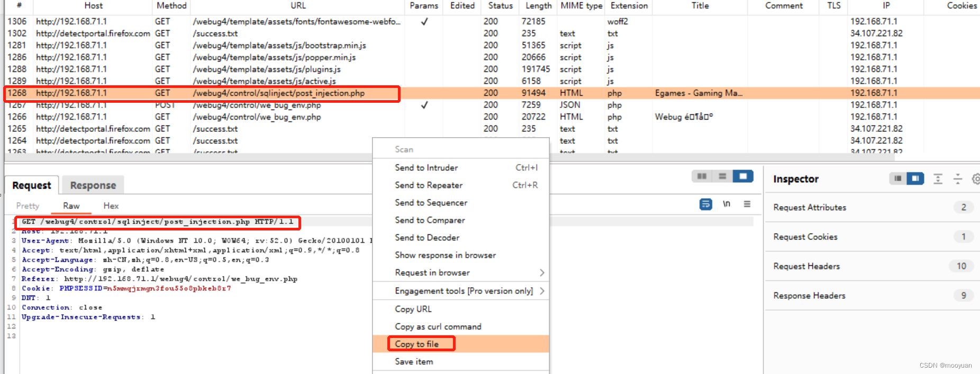The width and height of the screenshot is (980, 374).
Task: Click the Referer header line in request
Action: [x=159, y=279]
